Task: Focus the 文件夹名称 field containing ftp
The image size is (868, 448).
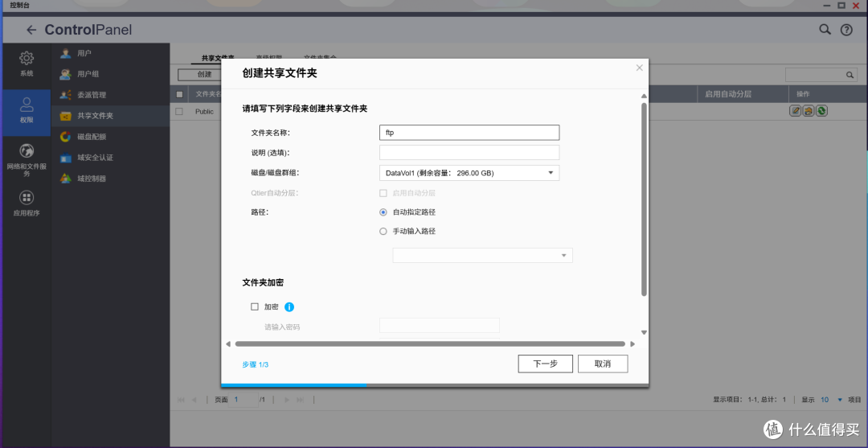Action: click(x=469, y=133)
